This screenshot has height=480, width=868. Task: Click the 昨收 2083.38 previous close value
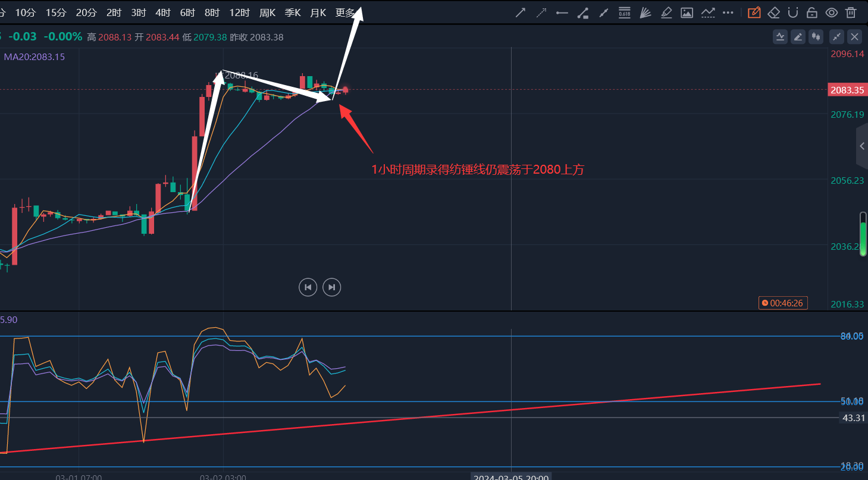point(257,37)
